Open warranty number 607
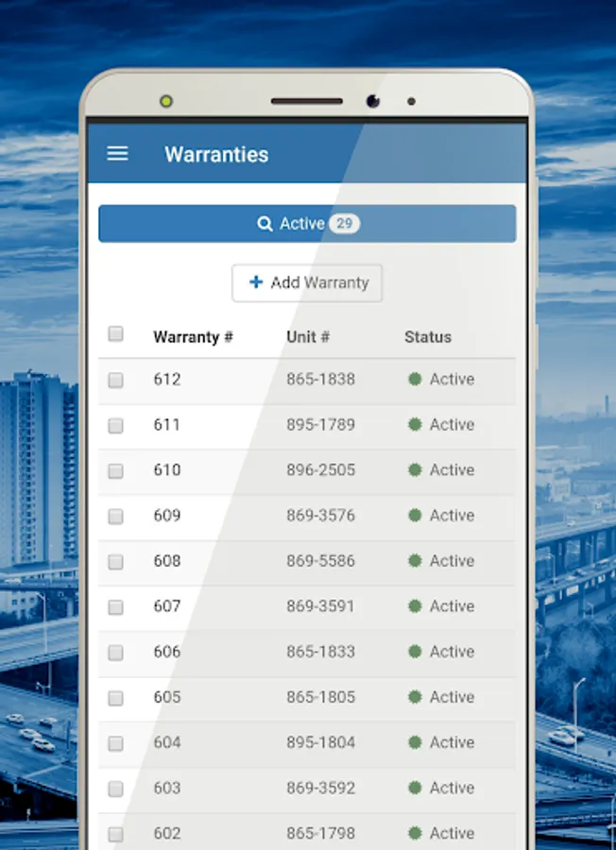This screenshot has height=850, width=616. coord(167,606)
